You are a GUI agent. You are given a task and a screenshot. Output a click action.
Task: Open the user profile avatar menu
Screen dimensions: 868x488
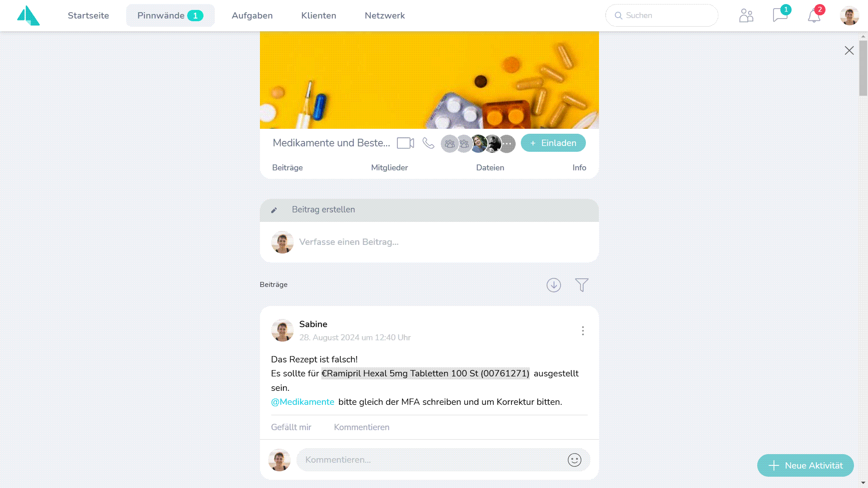pyautogui.click(x=849, y=15)
